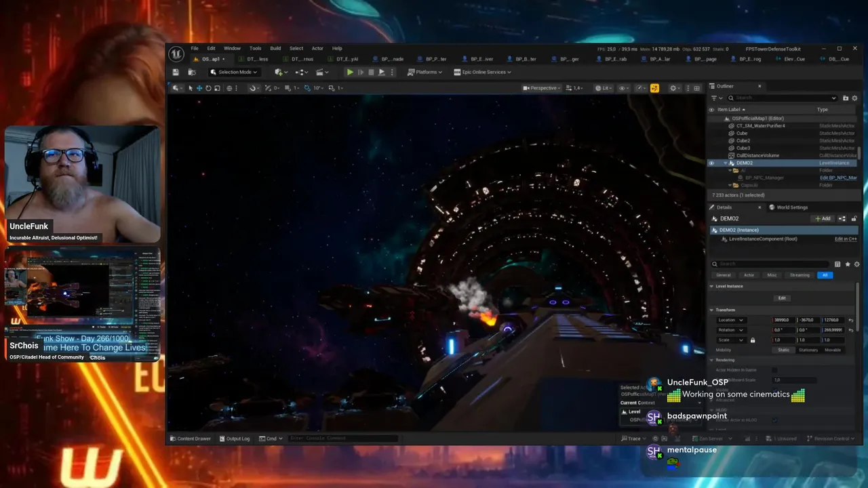868x488 pixels.
Task: Open the Content Drawer
Action: click(190, 439)
